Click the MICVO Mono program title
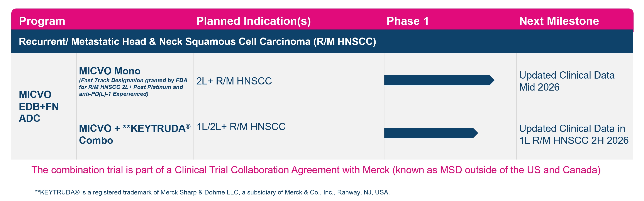 click(110, 71)
